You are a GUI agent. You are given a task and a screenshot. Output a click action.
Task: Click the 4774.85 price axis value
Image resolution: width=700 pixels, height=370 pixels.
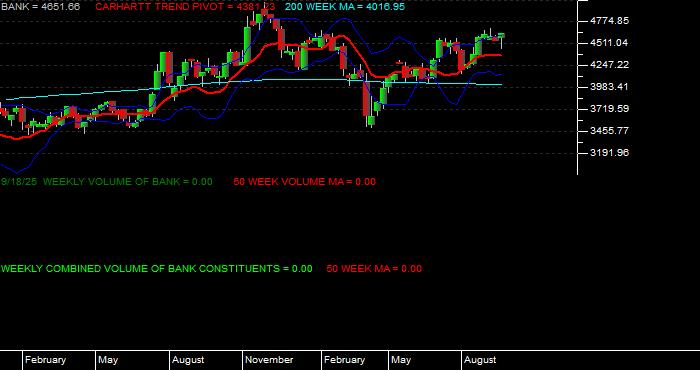click(609, 21)
